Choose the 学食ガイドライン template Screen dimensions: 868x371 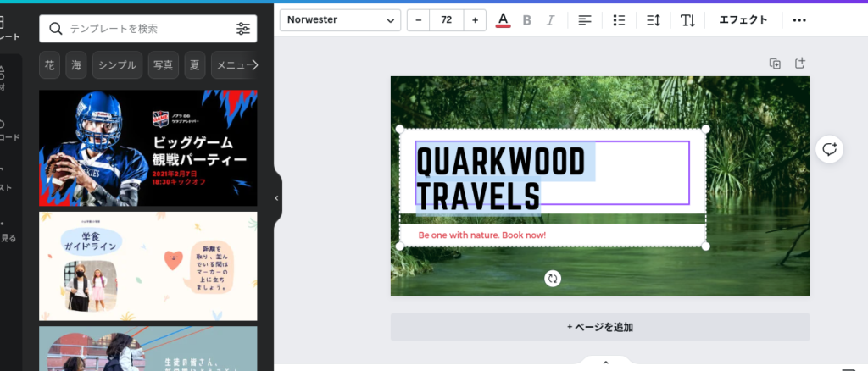pos(147,266)
